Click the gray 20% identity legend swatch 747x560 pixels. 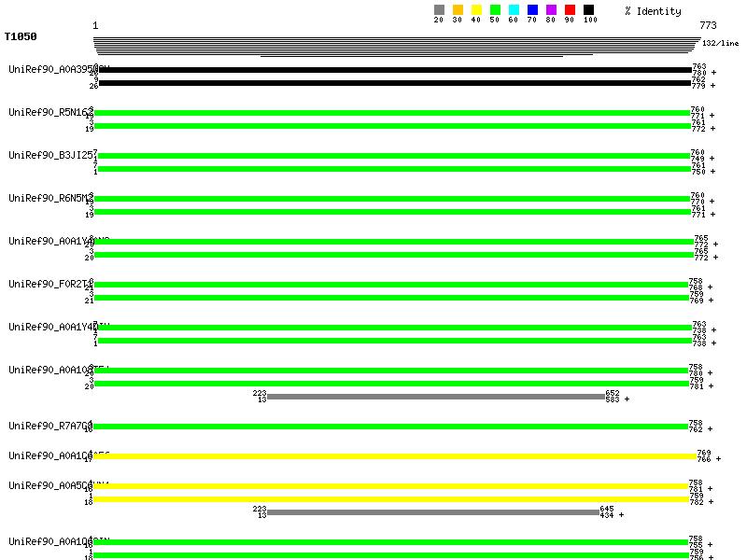tap(439, 10)
